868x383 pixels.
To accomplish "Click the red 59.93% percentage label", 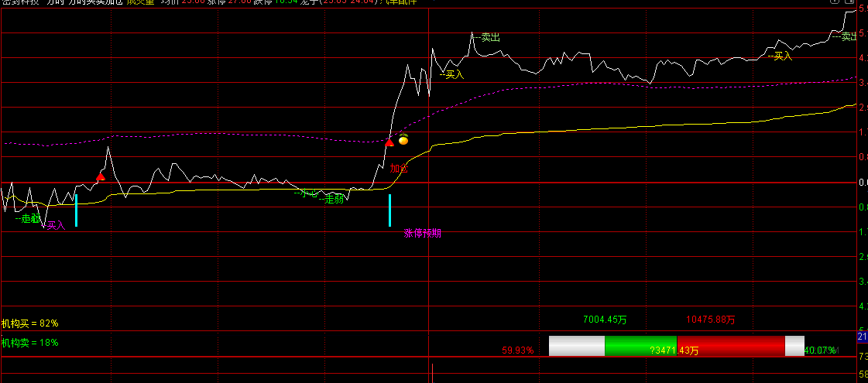I will pos(517,351).
